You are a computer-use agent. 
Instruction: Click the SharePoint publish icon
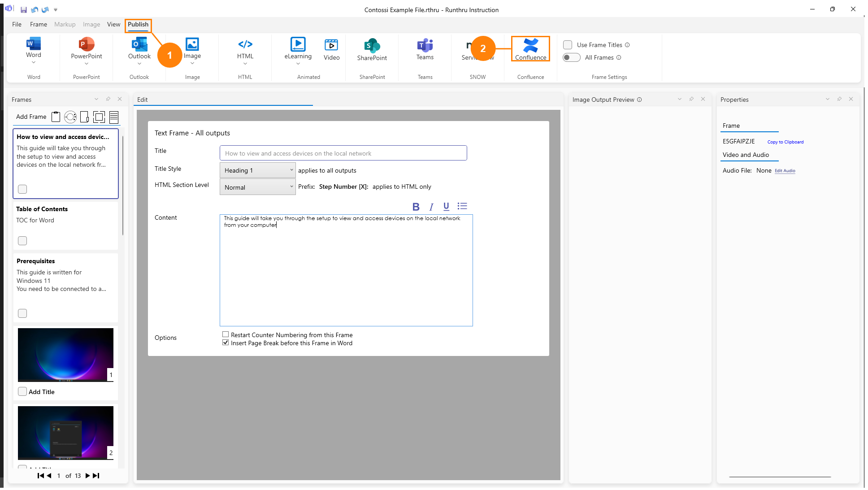coord(372,45)
